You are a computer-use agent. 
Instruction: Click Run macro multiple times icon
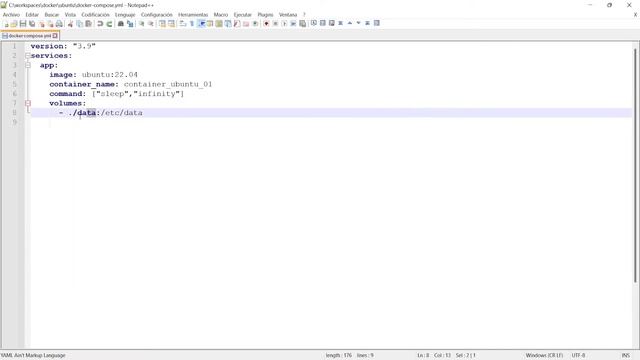click(293, 24)
